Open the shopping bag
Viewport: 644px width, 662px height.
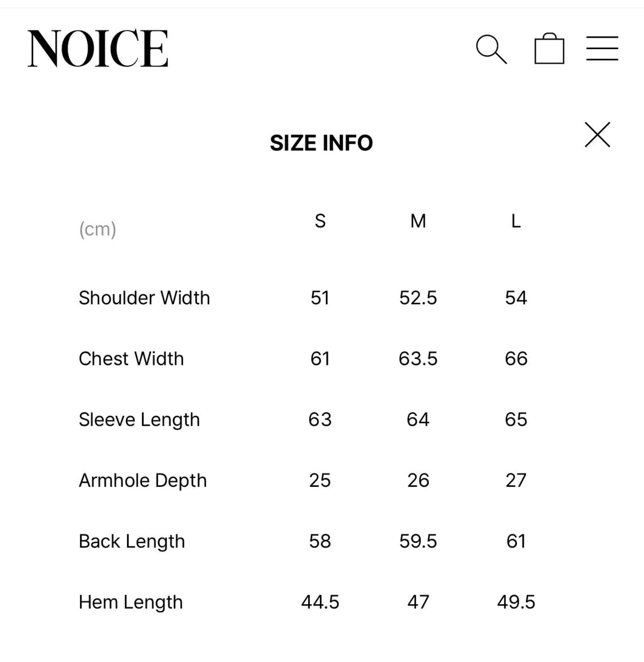549,49
